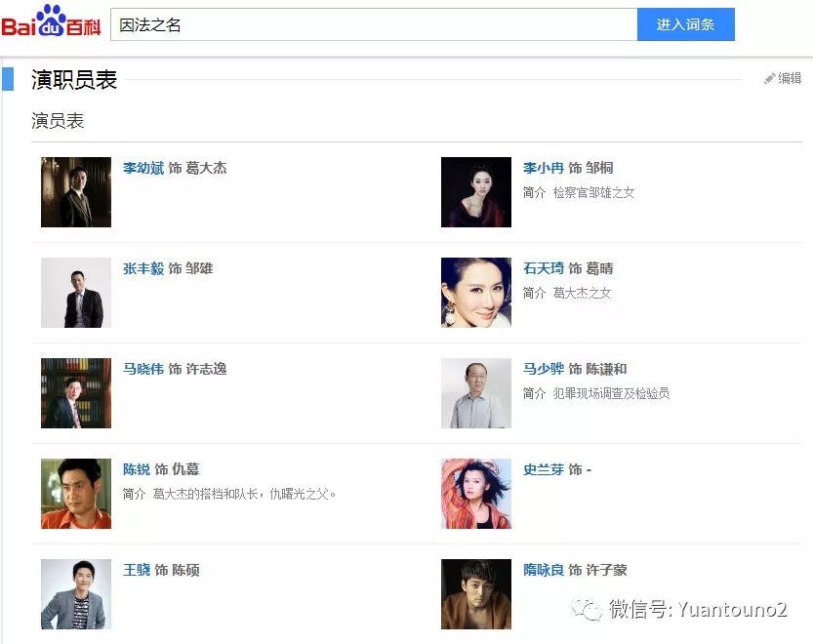
Task: Click the Baidu Baike logo
Action: [x=51, y=21]
